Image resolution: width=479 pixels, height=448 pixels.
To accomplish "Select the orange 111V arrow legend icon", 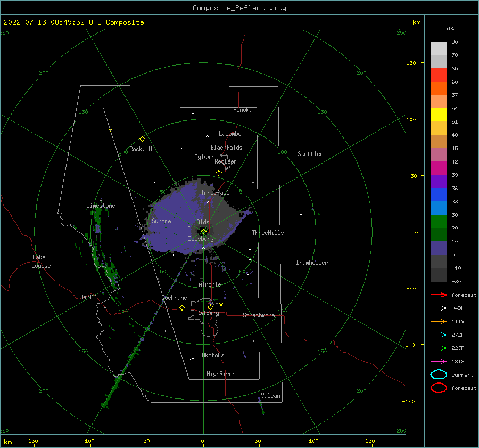I will (x=439, y=321).
